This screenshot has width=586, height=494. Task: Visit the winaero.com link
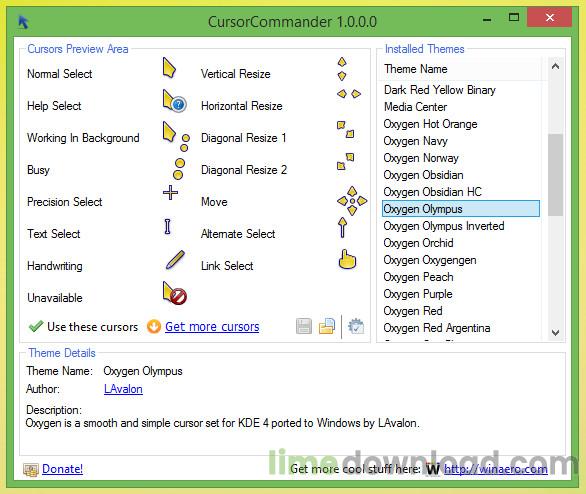496,469
